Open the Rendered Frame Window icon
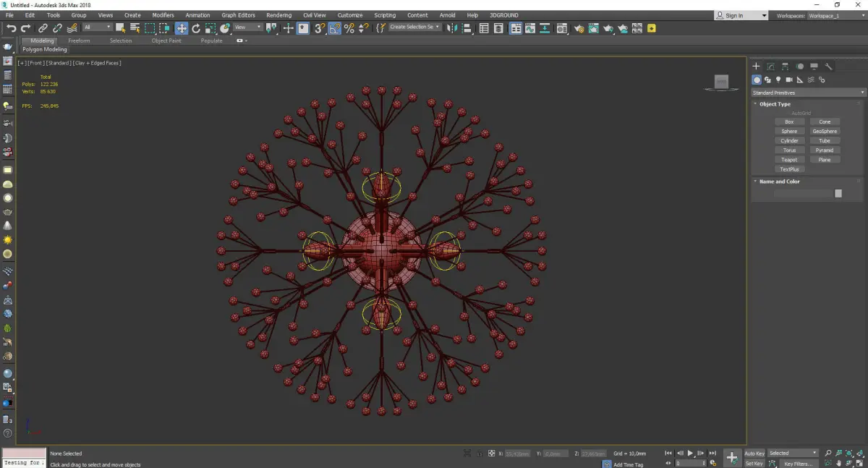Screen dimensions: 868x468 coord(594,28)
